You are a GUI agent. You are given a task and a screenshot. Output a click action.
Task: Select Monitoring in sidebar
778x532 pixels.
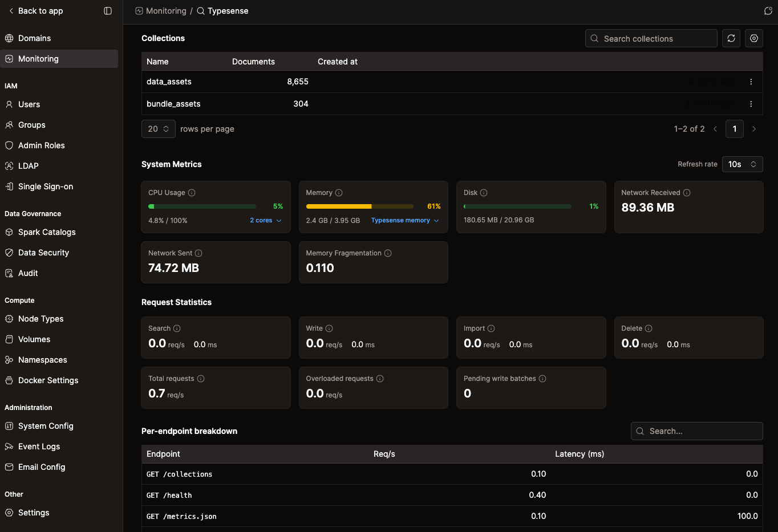click(59, 59)
